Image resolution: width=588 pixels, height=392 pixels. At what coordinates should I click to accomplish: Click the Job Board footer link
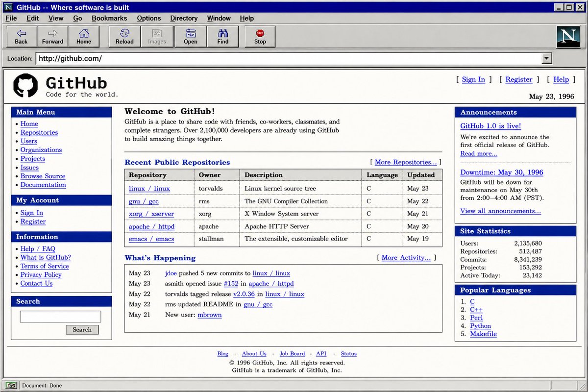(292, 354)
